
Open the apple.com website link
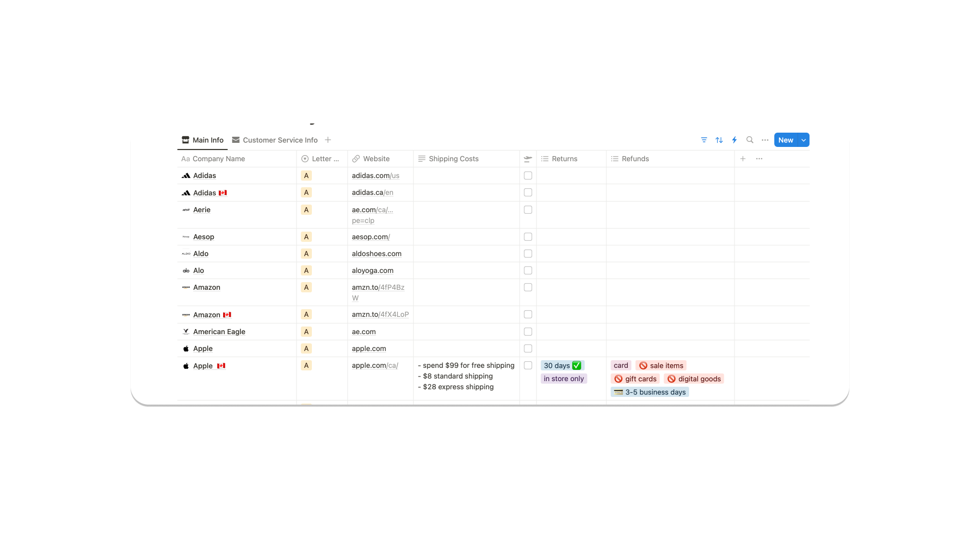tap(369, 348)
